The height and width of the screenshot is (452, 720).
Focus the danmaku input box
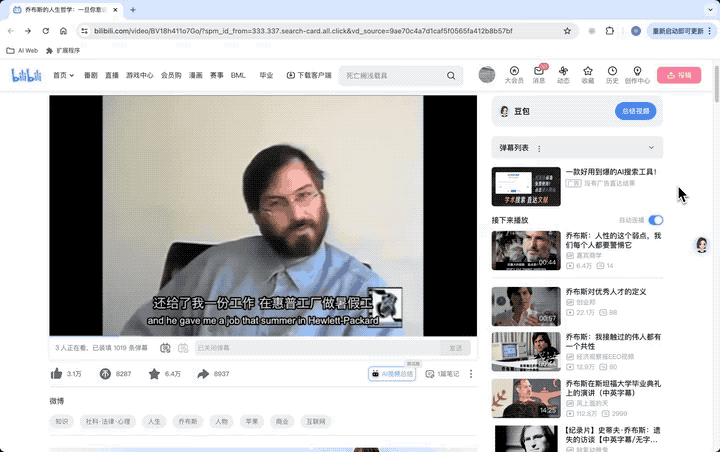click(318, 348)
